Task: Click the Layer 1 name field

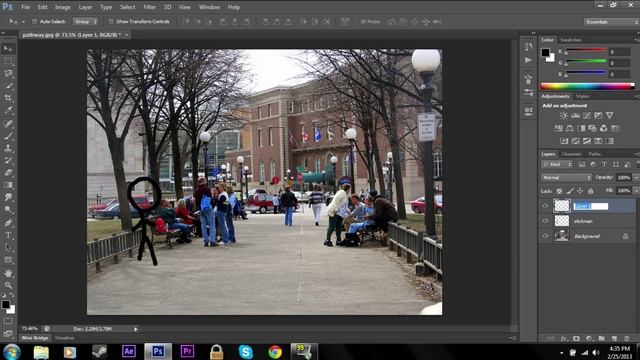Action: (591, 206)
